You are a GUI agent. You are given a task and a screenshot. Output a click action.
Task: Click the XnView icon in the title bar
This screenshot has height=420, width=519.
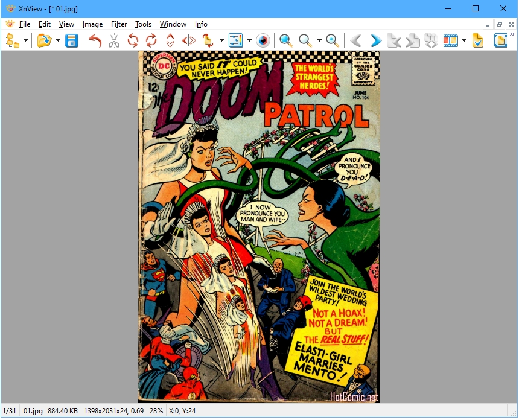[11, 8]
